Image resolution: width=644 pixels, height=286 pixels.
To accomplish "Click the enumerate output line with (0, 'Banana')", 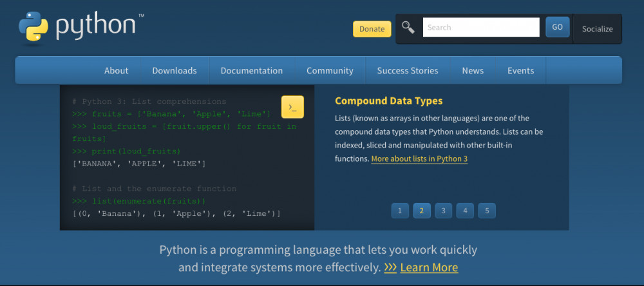I will 176,214.
